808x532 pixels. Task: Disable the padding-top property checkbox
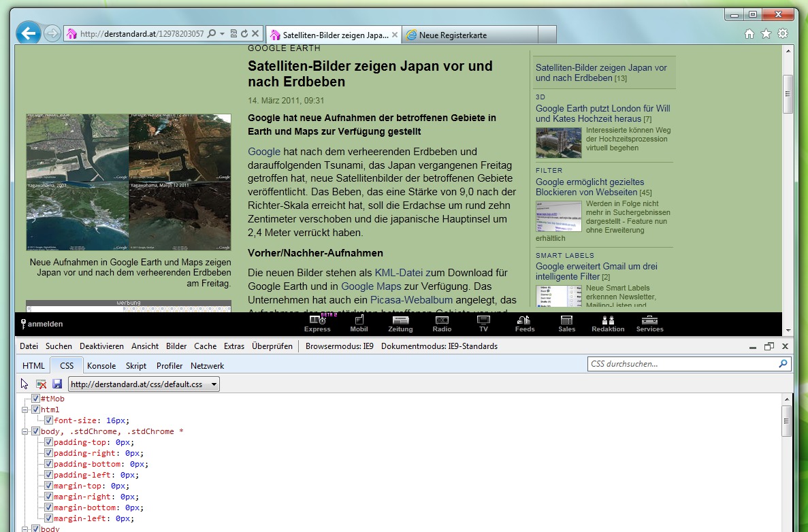(48, 442)
